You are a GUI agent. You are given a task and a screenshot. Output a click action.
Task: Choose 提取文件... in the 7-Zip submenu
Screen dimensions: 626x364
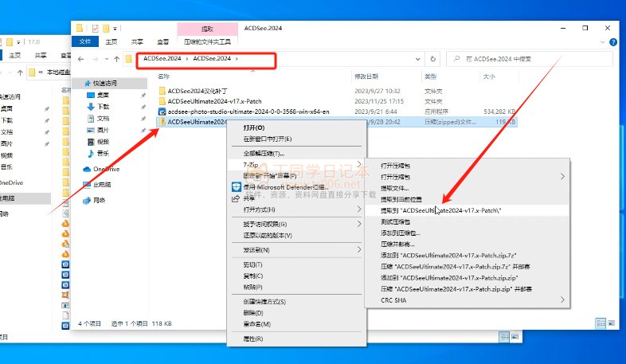tap(467, 188)
